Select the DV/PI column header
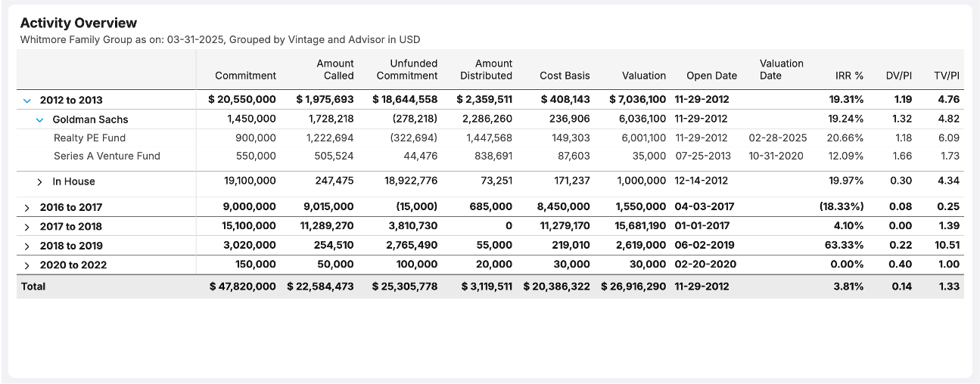The width and height of the screenshot is (980, 384). coord(898,76)
